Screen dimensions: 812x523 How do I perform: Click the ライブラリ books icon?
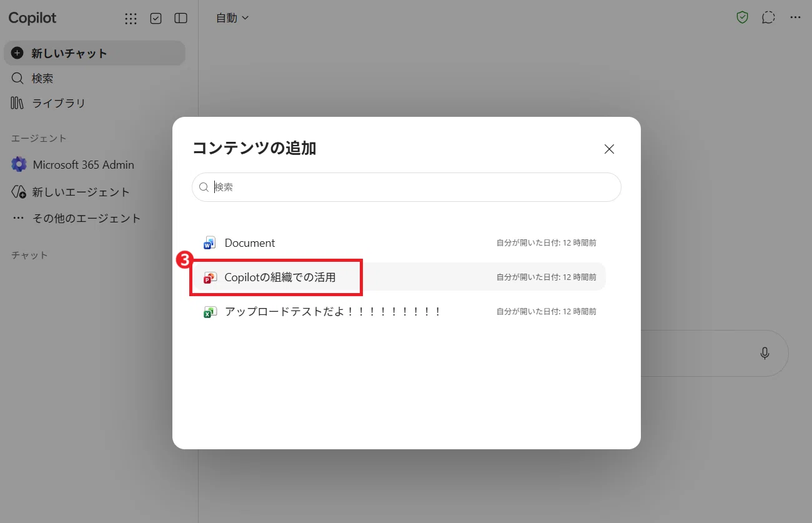click(17, 103)
